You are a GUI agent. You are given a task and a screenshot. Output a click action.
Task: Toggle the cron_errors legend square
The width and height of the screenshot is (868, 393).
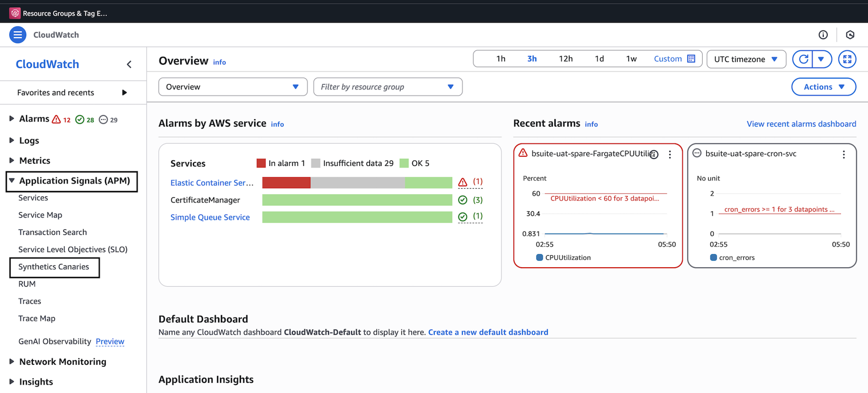click(713, 257)
